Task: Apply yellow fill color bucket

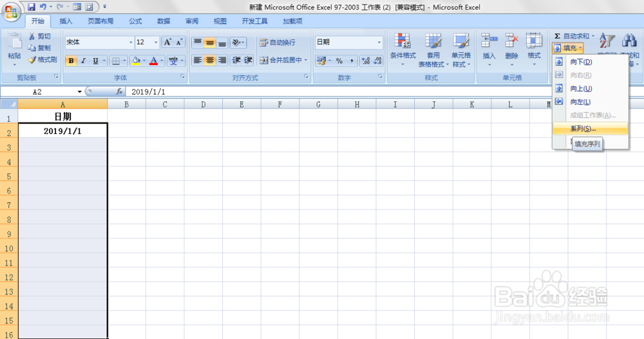Action: point(136,61)
